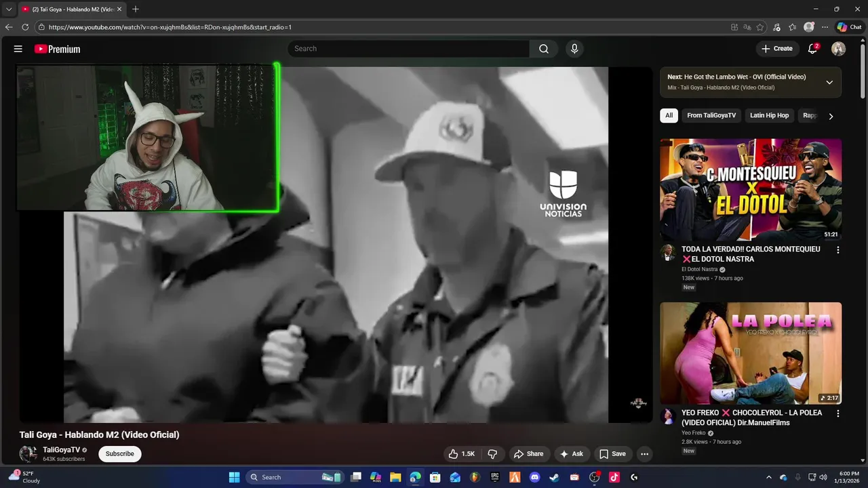Open options for TODA LA VERDAD video
868x488 pixels.
pos(838,250)
